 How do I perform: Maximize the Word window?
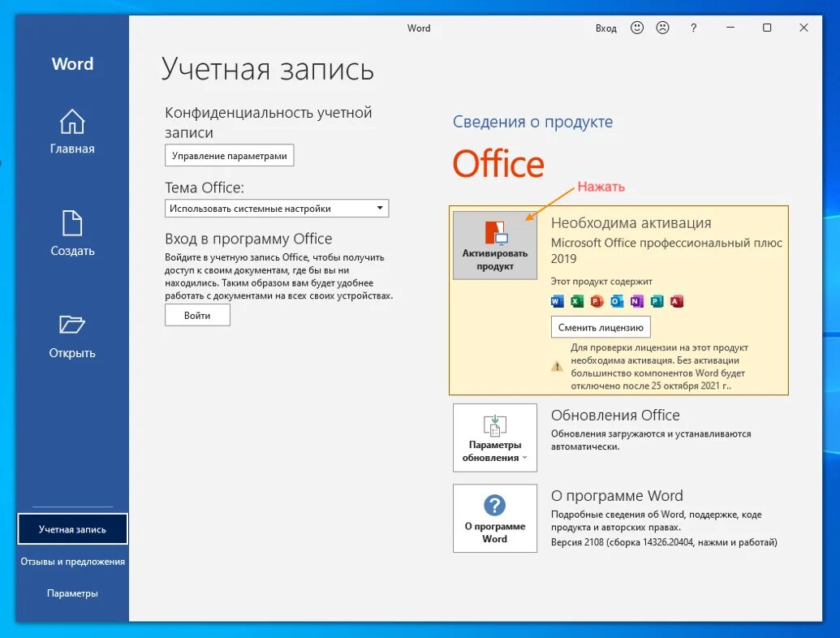(x=767, y=28)
